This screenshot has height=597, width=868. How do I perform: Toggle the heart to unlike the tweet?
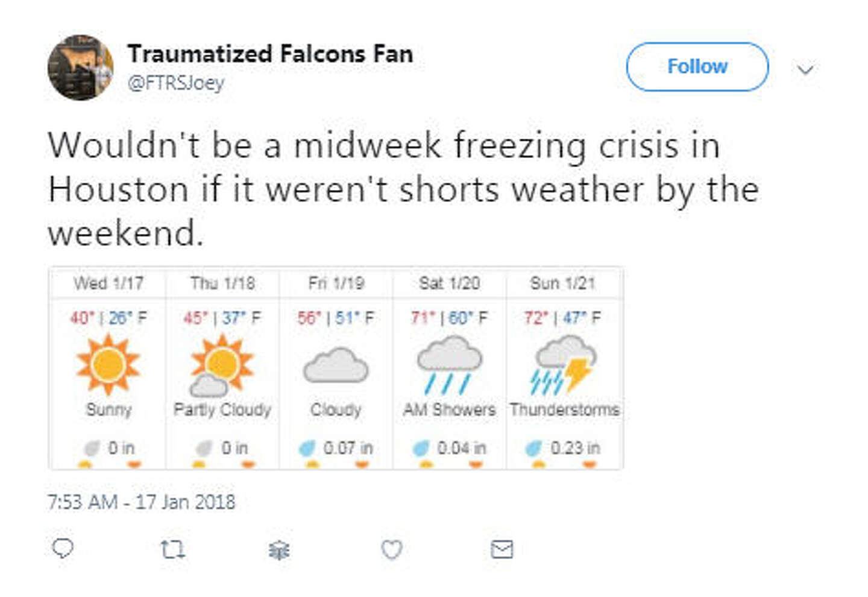click(x=391, y=549)
